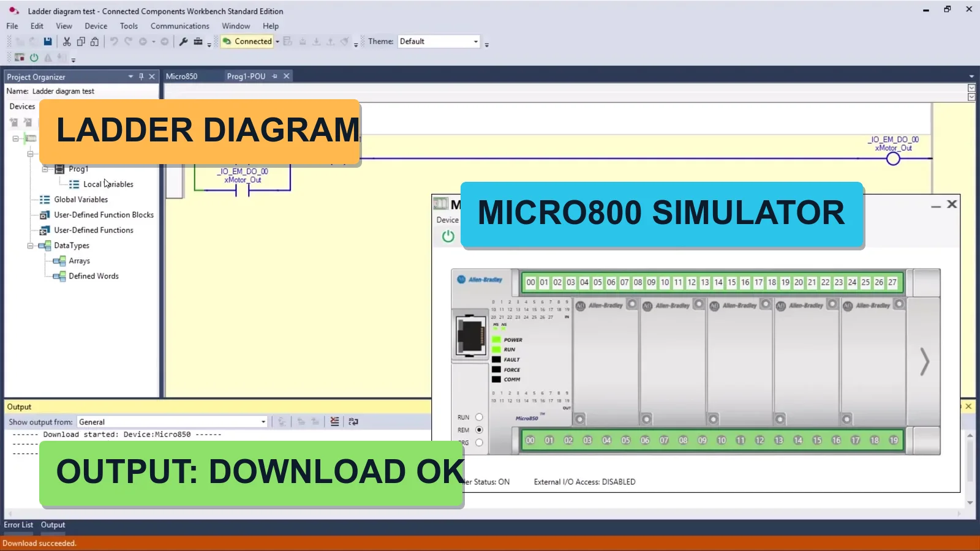Click the Redo arrow icon
Viewport: 980px width, 551px height.
(128, 42)
